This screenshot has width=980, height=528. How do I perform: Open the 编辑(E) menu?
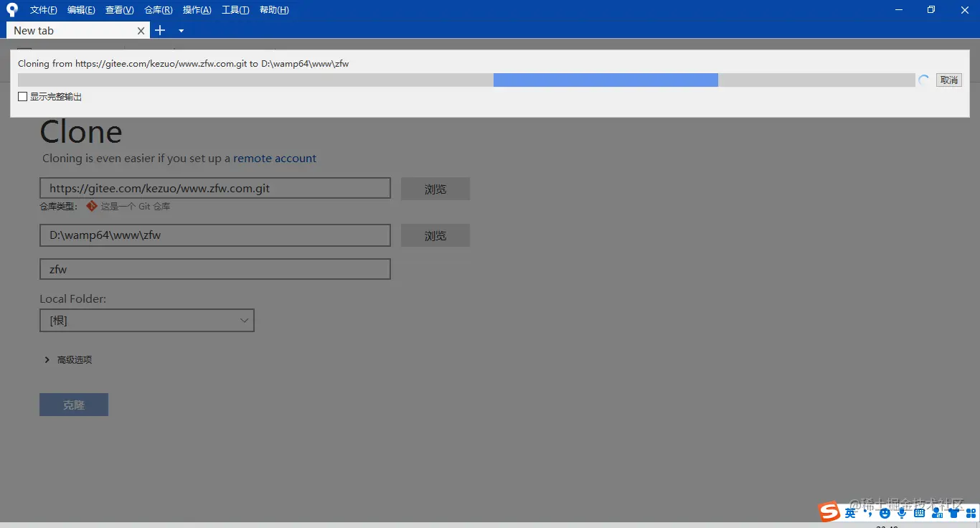point(81,10)
